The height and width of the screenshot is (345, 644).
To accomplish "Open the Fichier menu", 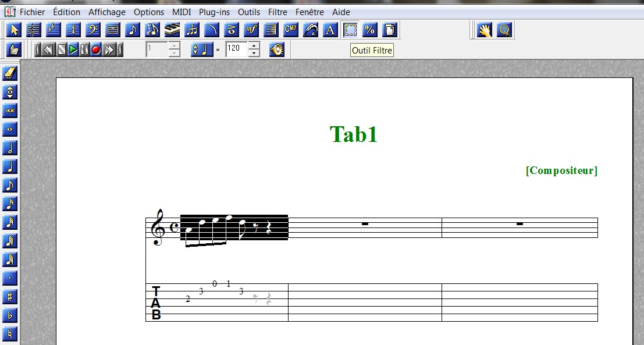I will [x=32, y=12].
